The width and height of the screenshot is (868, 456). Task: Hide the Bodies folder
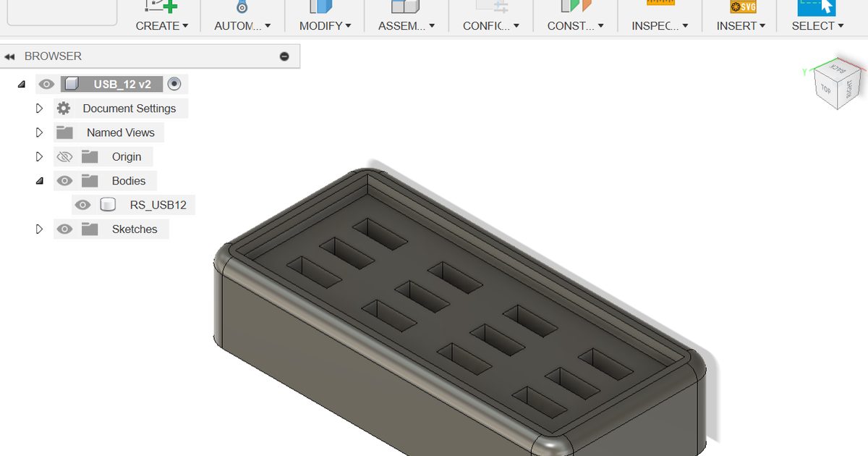tap(64, 180)
